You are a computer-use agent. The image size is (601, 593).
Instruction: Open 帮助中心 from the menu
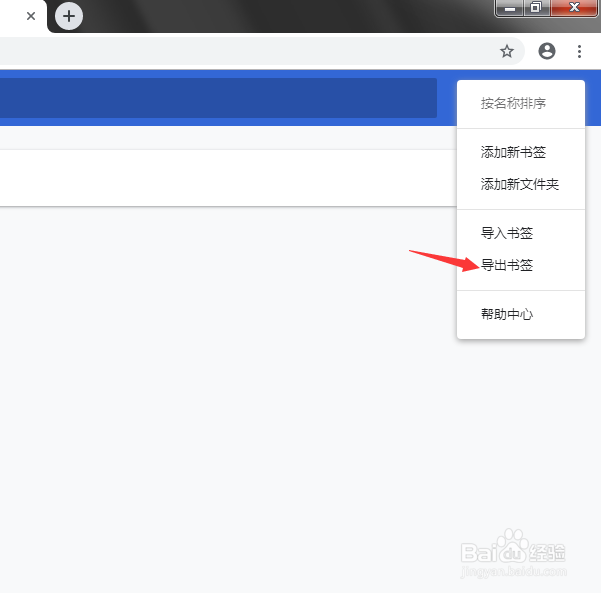pos(521,314)
